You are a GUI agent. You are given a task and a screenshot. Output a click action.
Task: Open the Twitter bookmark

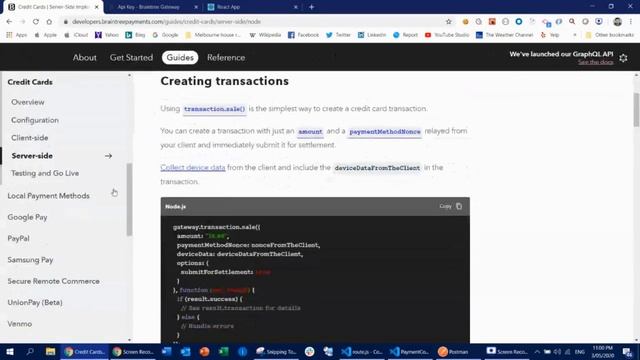[x=338, y=35]
